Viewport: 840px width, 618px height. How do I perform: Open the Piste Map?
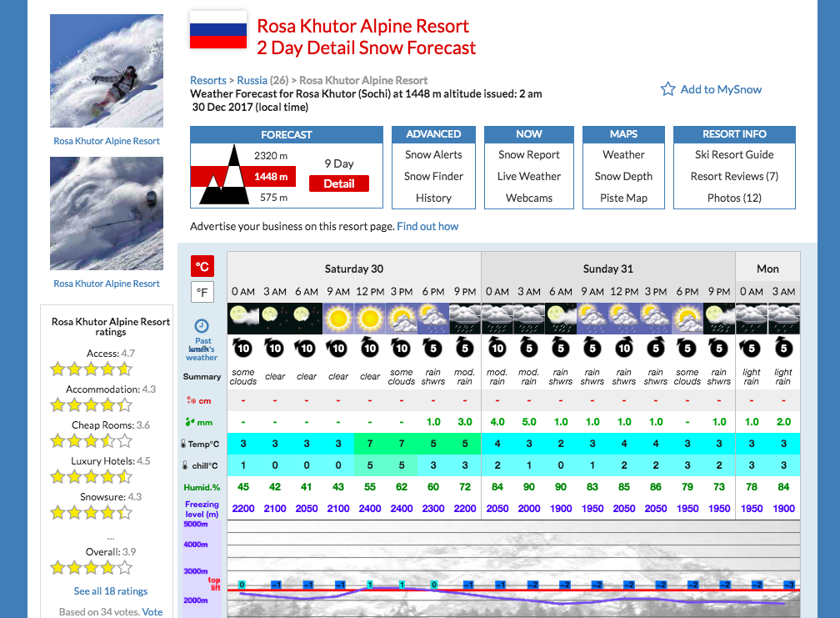tap(623, 198)
